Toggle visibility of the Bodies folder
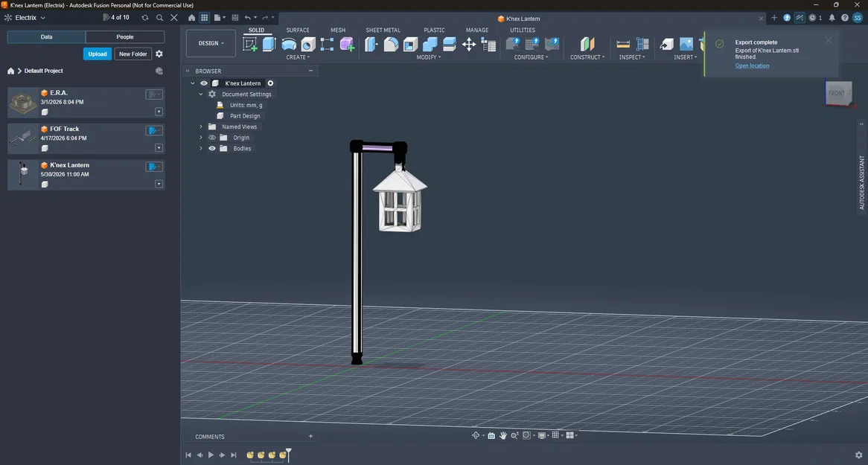 (211, 148)
